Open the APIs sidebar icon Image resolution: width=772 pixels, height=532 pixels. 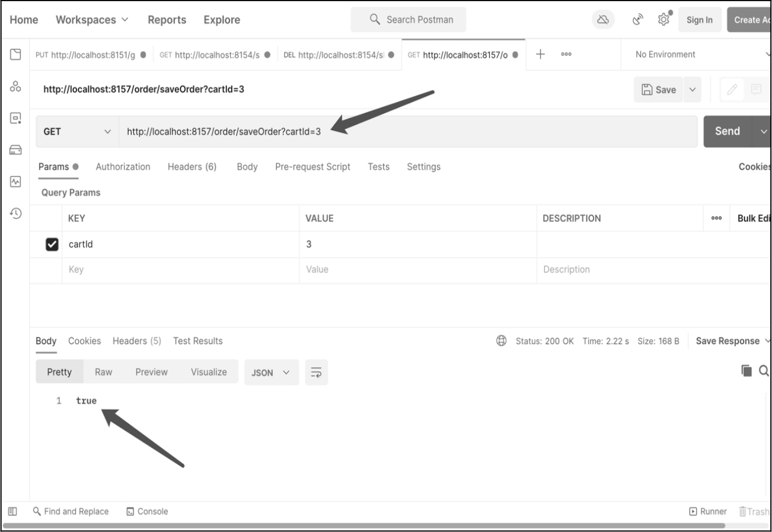coord(14,86)
